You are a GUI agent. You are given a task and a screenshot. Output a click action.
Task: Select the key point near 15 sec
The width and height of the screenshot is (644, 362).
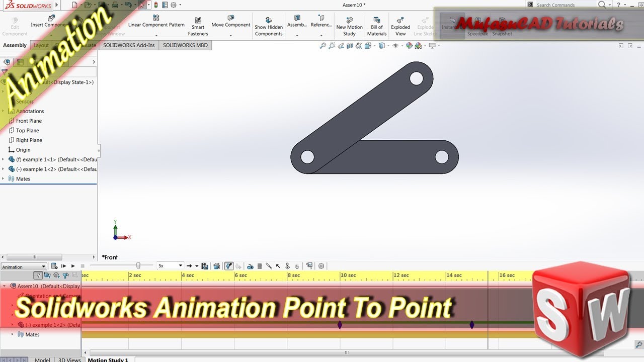tap(472, 325)
